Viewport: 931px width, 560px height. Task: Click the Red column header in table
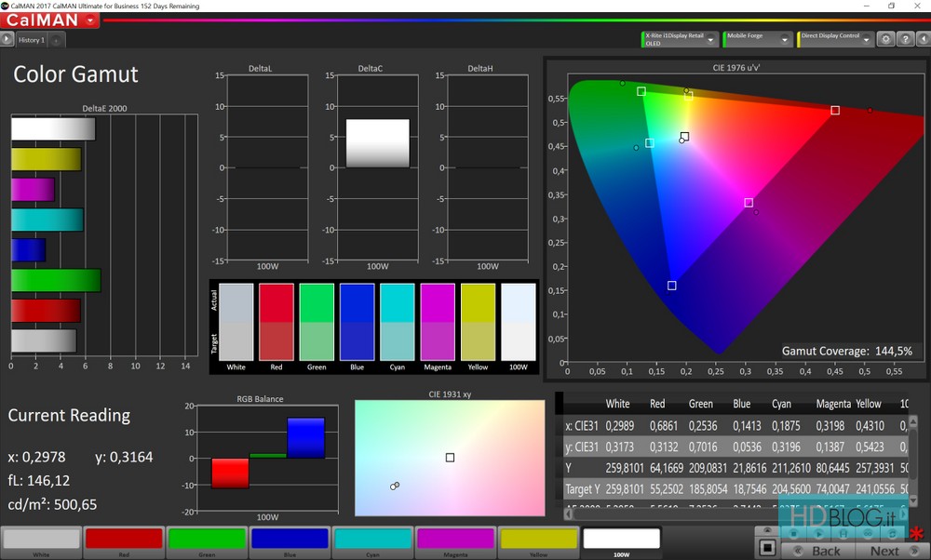point(657,404)
